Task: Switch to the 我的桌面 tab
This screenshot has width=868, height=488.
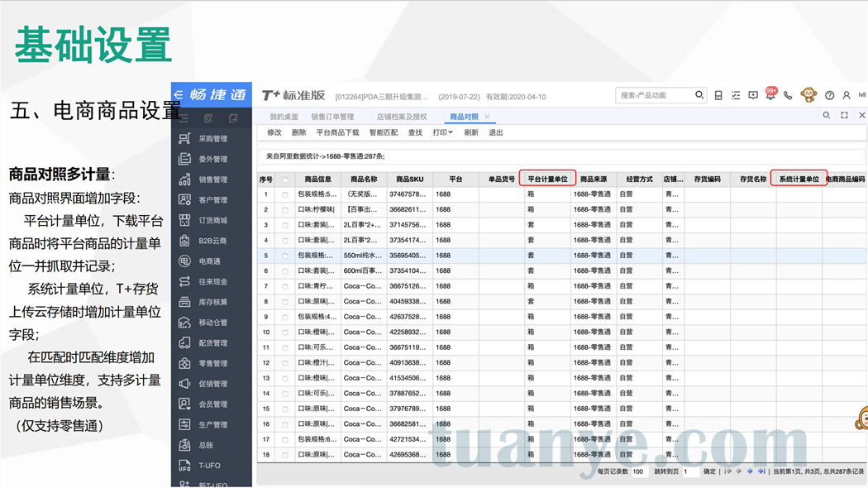Action: tap(284, 117)
